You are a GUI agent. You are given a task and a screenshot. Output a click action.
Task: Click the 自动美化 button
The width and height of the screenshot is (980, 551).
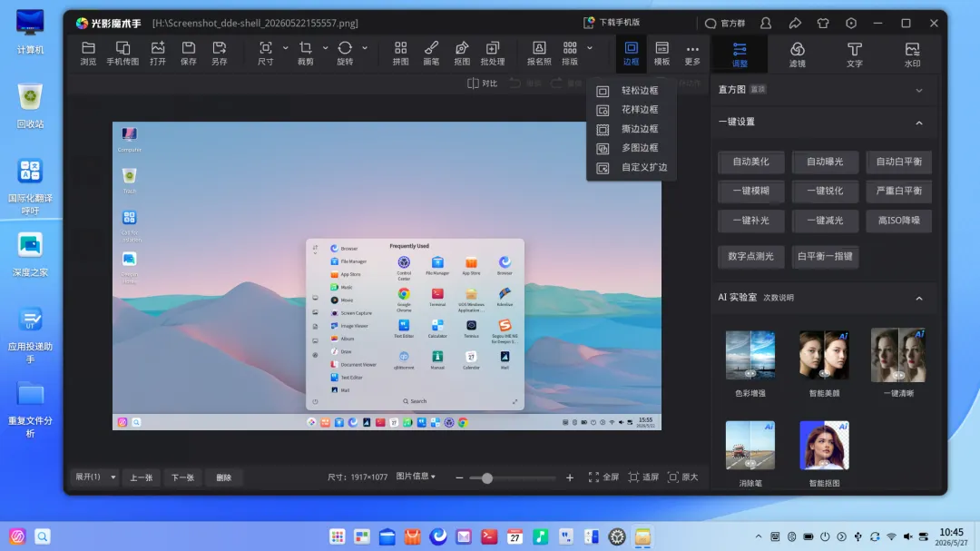click(750, 162)
